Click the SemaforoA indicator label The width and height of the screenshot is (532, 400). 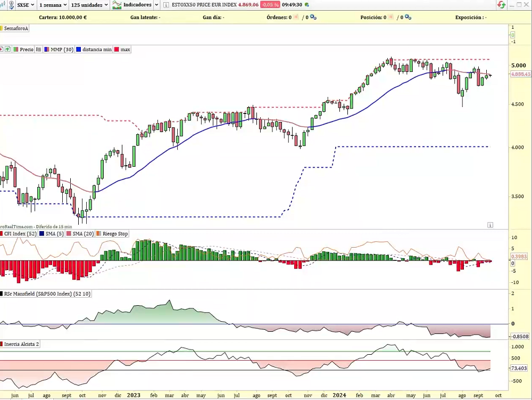pyautogui.click(x=15, y=29)
